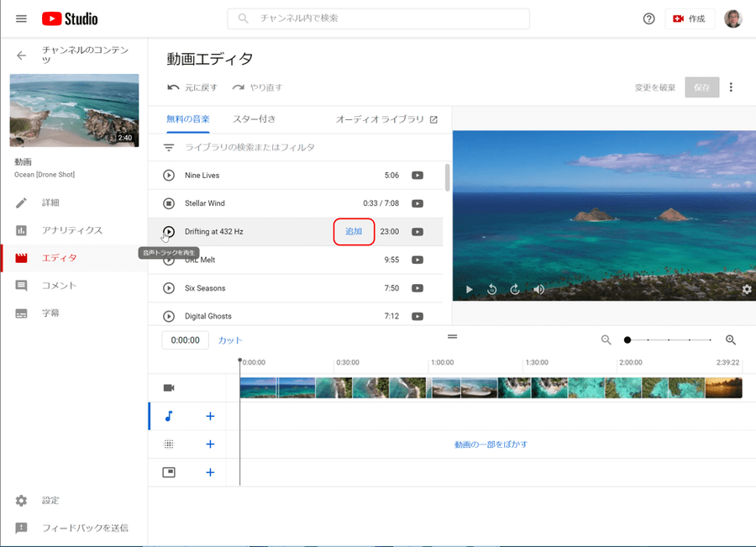Play the video preview
The width and height of the screenshot is (756, 547).
(470, 290)
